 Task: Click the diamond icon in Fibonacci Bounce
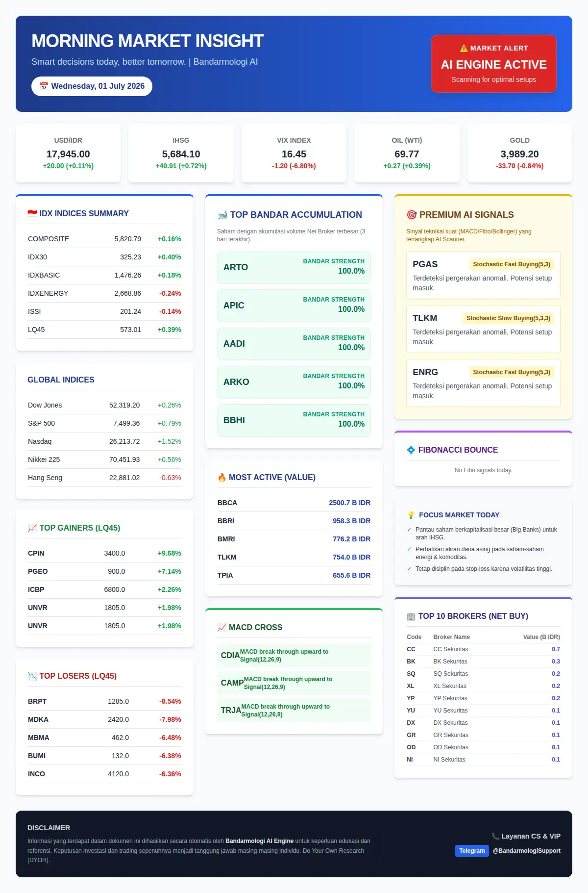point(411,450)
